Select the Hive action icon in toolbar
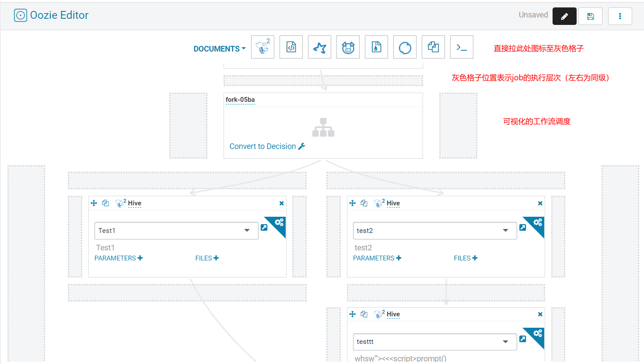The height and width of the screenshot is (364, 644). tap(262, 47)
